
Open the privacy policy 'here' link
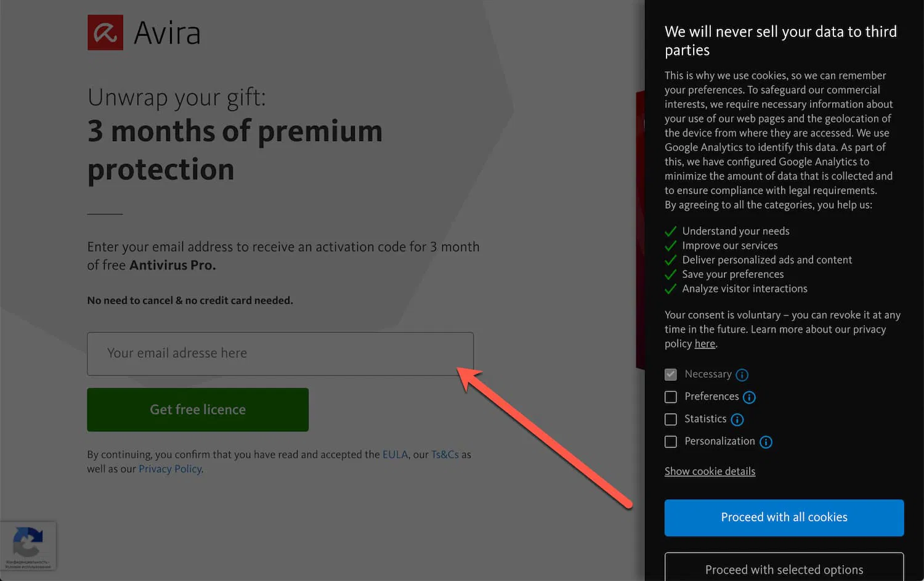click(705, 344)
